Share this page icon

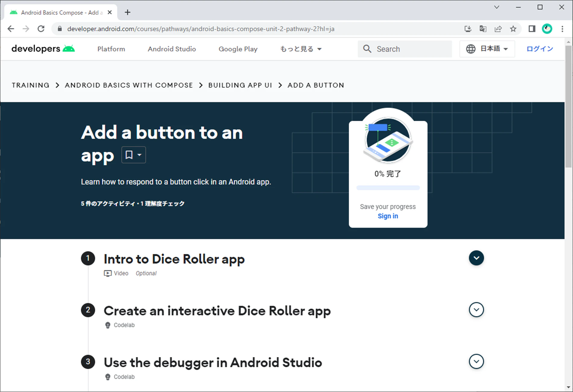[x=498, y=29]
